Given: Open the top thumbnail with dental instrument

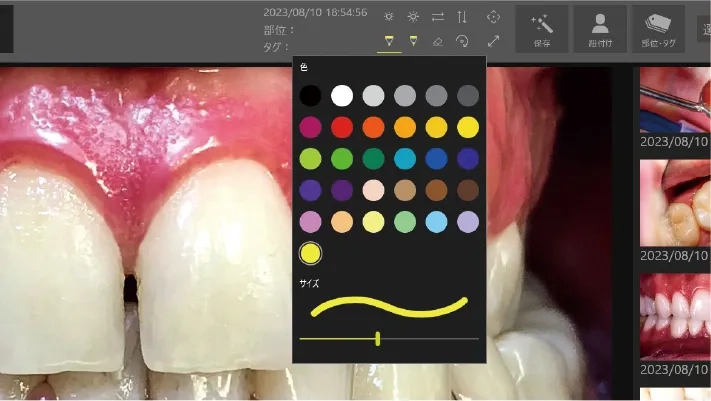Looking at the screenshot, I should coord(675,100).
